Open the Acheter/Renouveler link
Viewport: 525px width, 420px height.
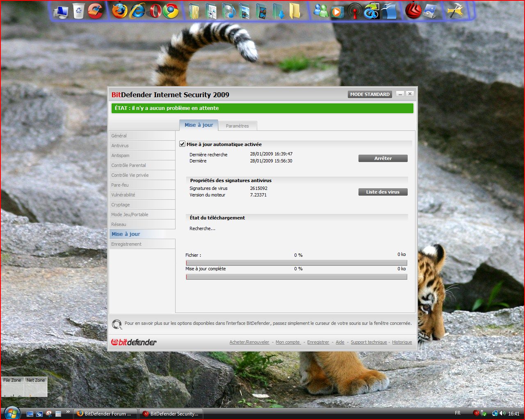coord(249,342)
